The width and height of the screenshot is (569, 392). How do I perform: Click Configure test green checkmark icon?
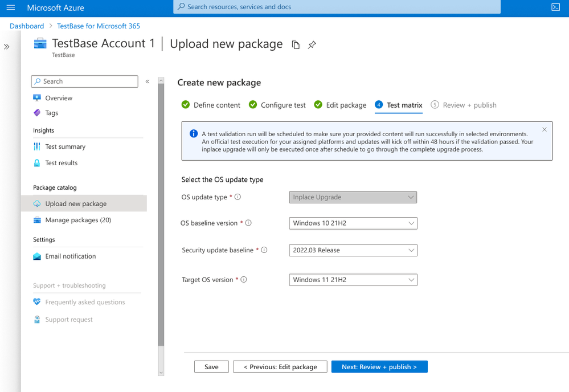[x=253, y=105]
